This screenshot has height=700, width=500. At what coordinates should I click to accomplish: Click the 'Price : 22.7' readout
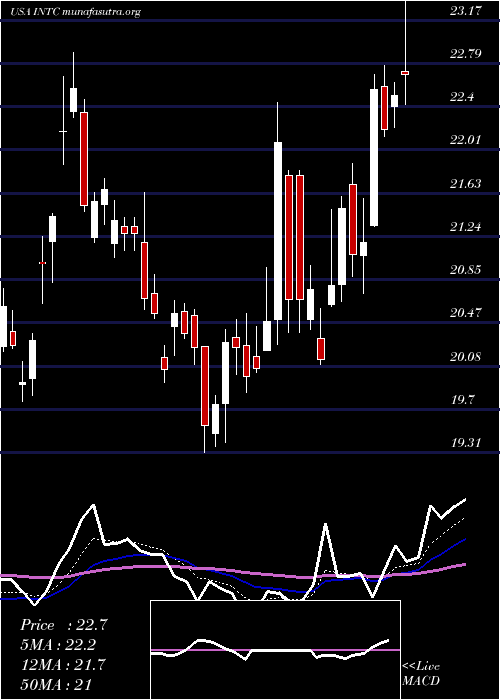64,625
